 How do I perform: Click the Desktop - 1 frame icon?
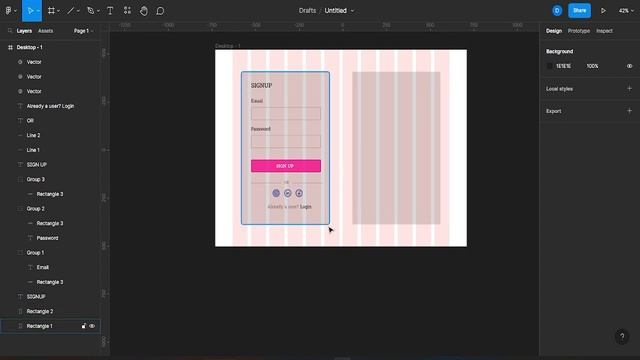(x=10, y=47)
